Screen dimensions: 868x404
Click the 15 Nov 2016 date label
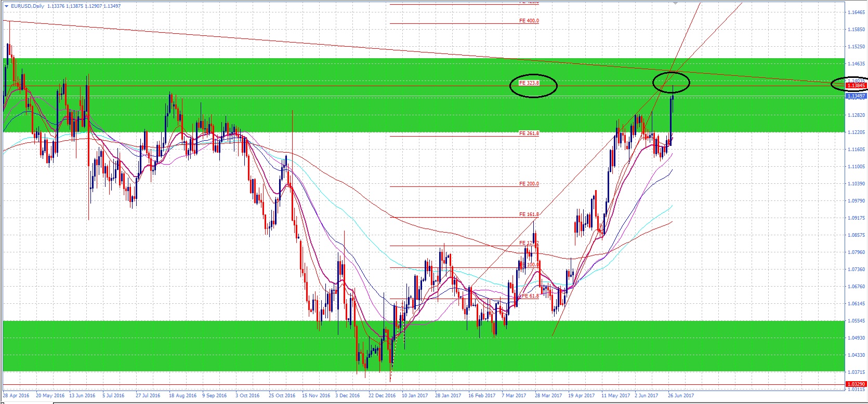click(316, 396)
